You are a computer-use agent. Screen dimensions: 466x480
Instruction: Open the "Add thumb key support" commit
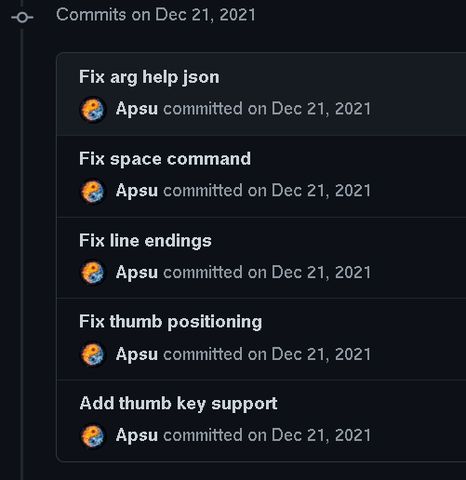[x=178, y=404]
